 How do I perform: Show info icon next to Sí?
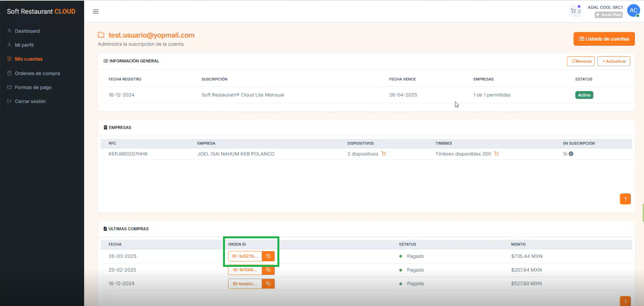tap(571, 154)
